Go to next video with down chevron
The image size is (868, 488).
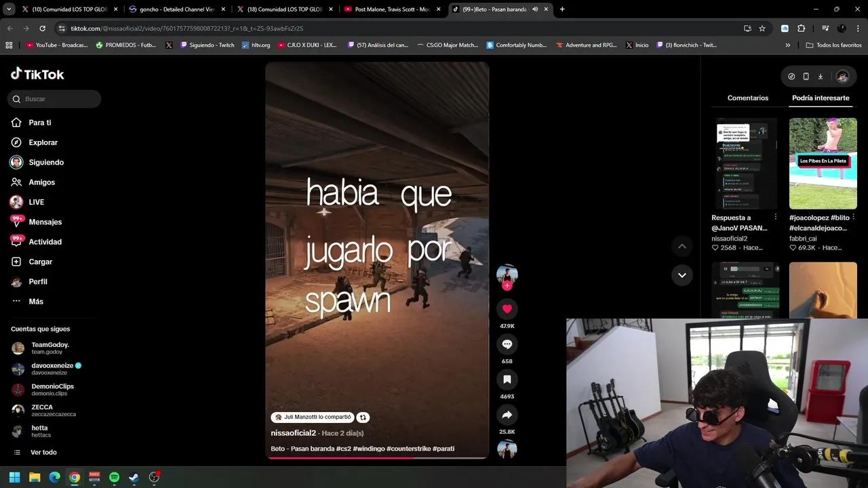pyautogui.click(x=682, y=275)
